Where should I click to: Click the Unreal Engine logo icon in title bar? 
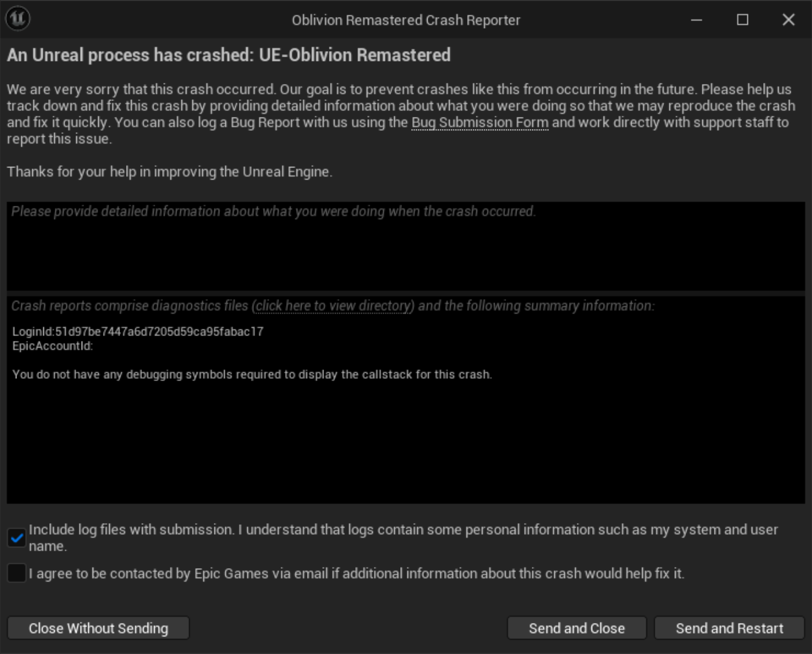tap(18, 18)
